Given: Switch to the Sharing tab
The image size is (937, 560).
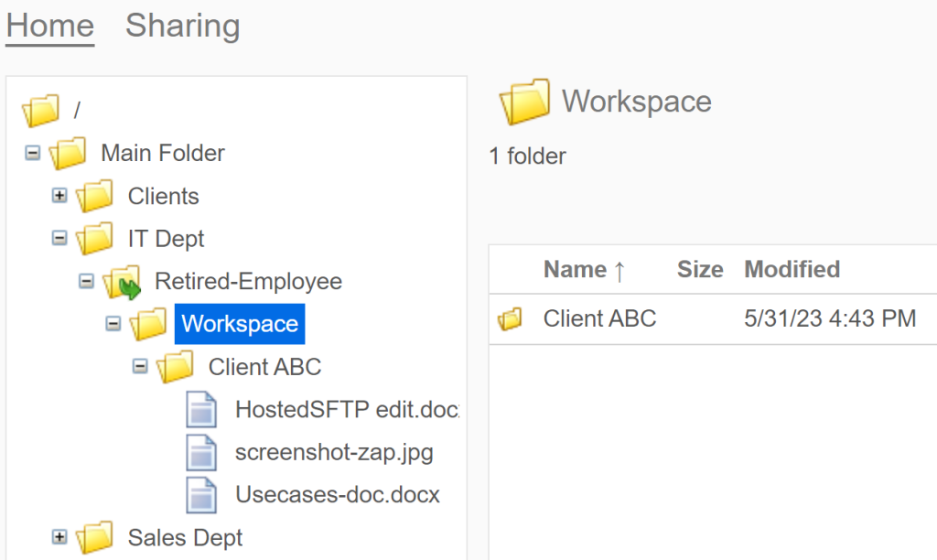Looking at the screenshot, I should pos(182,26).
